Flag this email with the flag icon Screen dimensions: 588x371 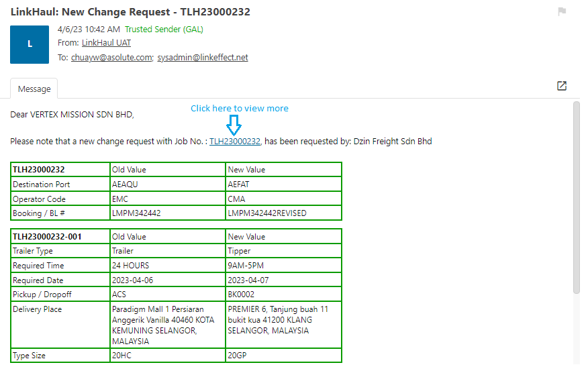[x=562, y=11]
